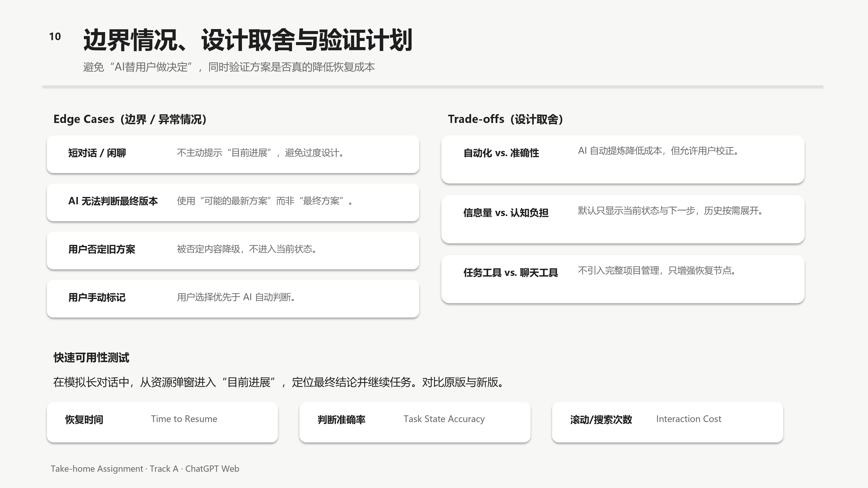Click the slide title 边界情况、设计取舍与验证计划

(248, 40)
